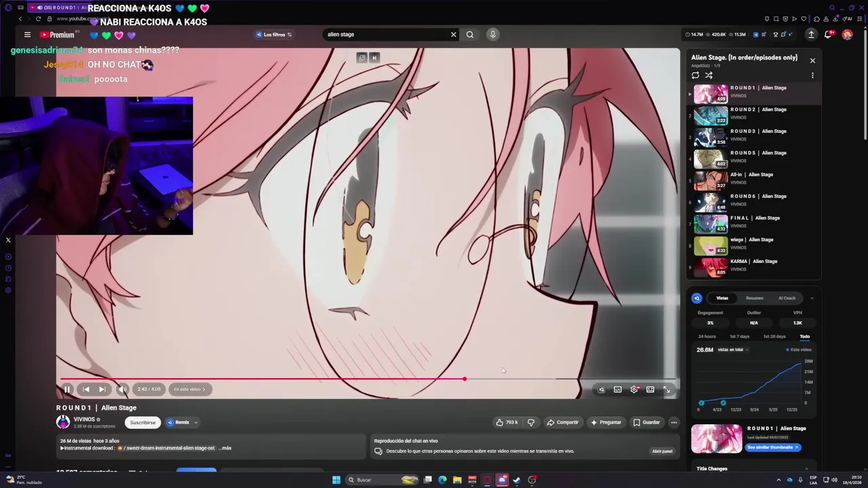Go to YouTube Premium home logo
Image resolution: width=868 pixels, height=488 pixels.
click(x=57, y=35)
